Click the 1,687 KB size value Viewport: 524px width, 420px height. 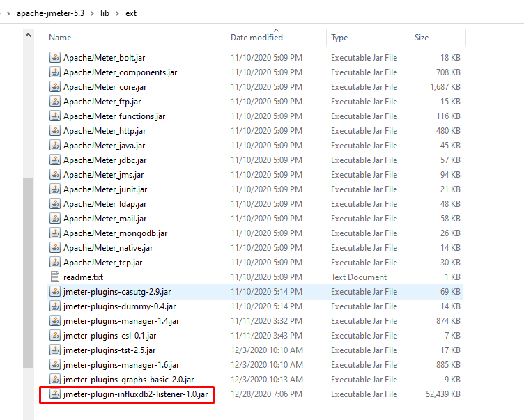tap(445, 87)
